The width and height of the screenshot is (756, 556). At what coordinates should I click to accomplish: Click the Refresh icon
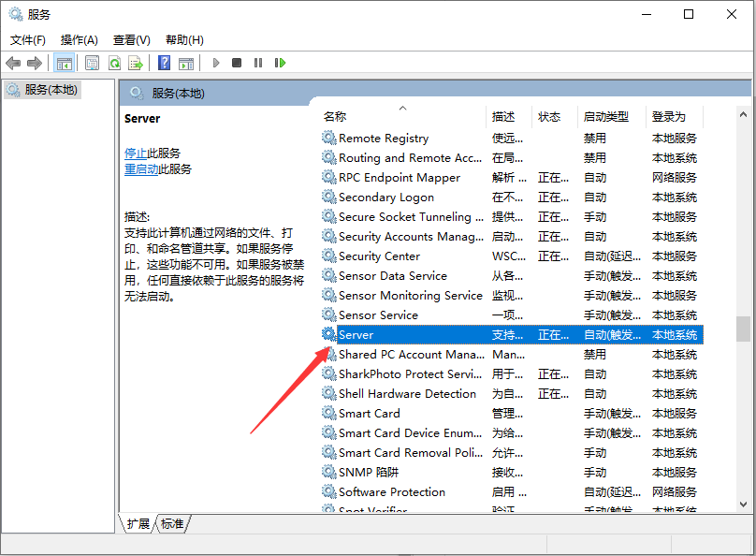pyautogui.click(x=114, y=63)
